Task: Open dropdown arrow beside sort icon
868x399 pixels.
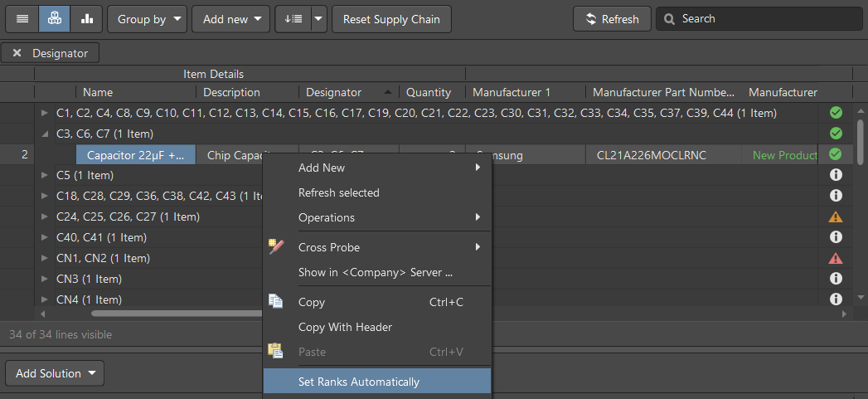Action: 318,19
